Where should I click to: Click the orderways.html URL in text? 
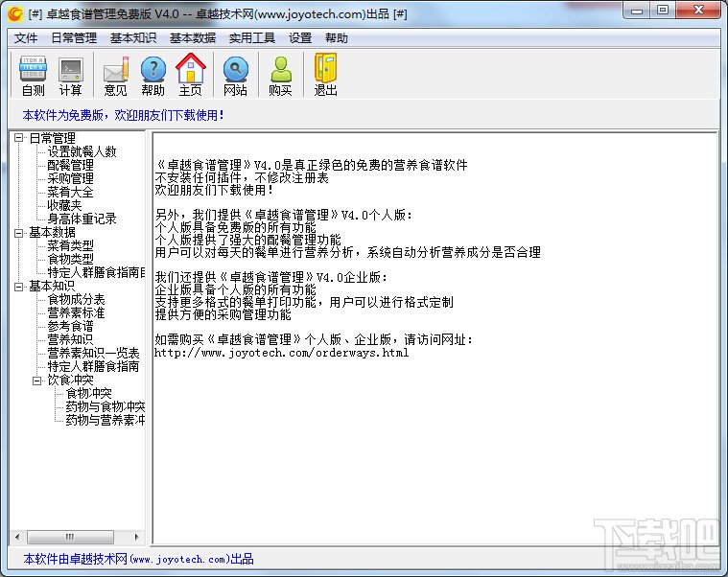[x=281, y=353]
